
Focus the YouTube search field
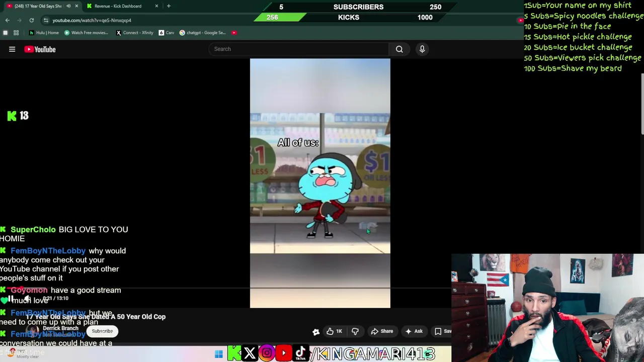[x=299, y=49]
